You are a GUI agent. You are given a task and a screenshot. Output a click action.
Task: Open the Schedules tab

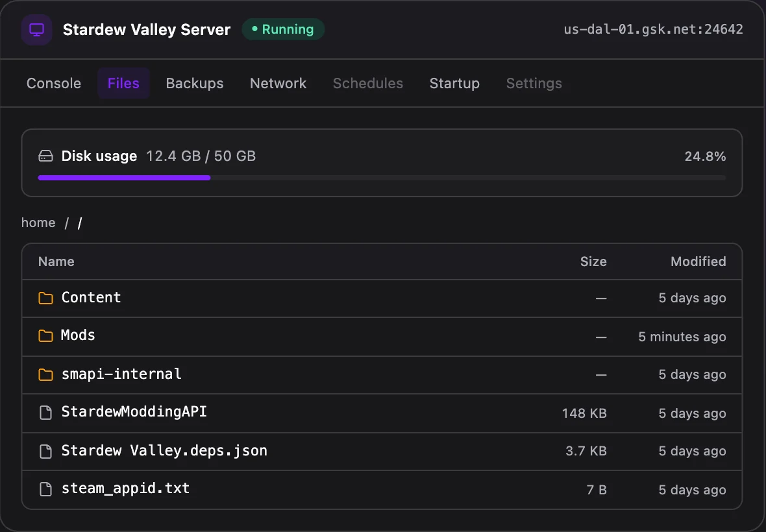(368, 84)
